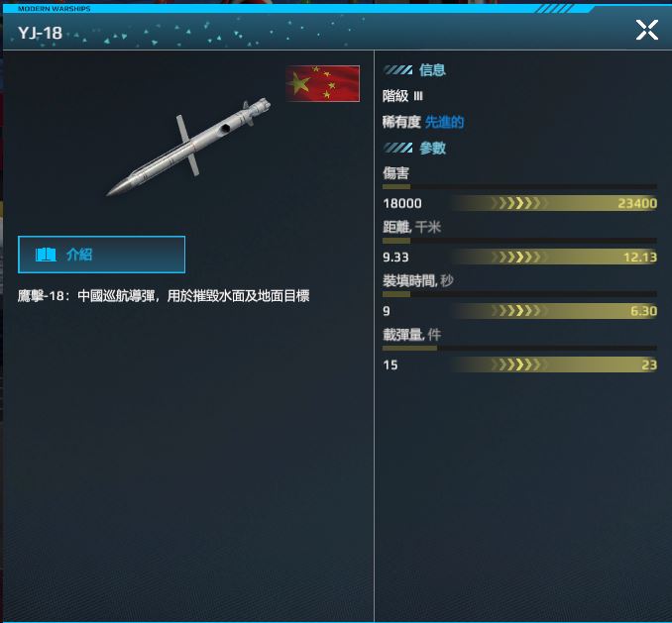This screenshot has height=623, width=672.
Task: Click the striped icon beside 參數
Action: pos(397,149)
